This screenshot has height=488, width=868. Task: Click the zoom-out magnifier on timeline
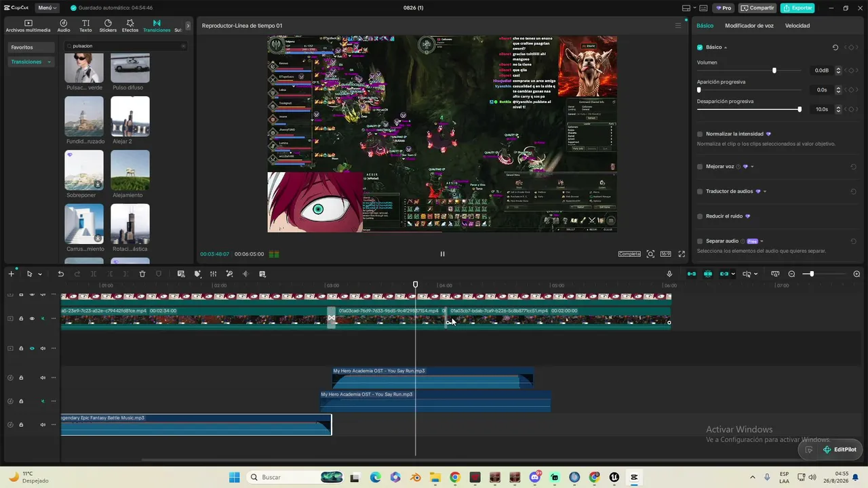(791, 274)
